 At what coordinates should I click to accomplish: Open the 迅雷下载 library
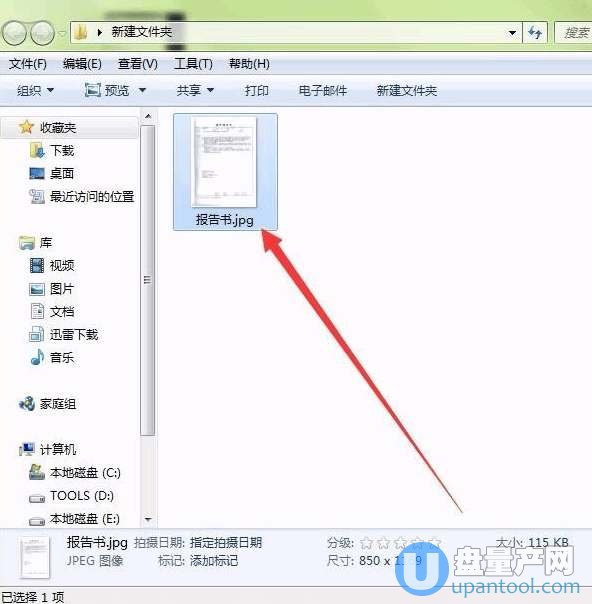(x=74, y=335)
